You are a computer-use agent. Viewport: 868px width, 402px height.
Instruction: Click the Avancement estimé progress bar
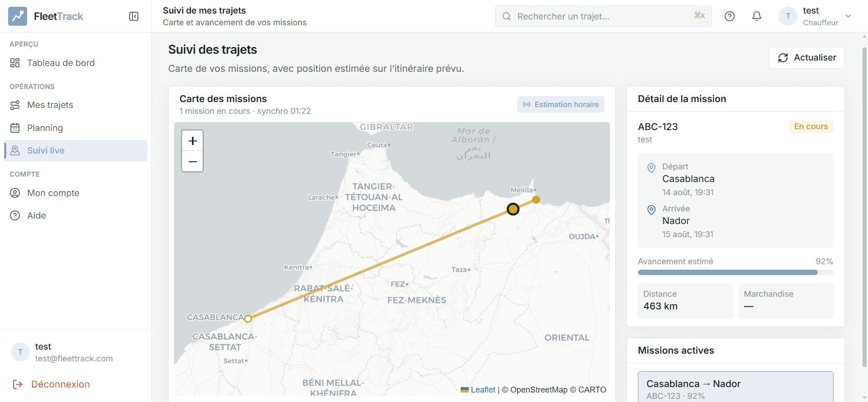(736, 272)
